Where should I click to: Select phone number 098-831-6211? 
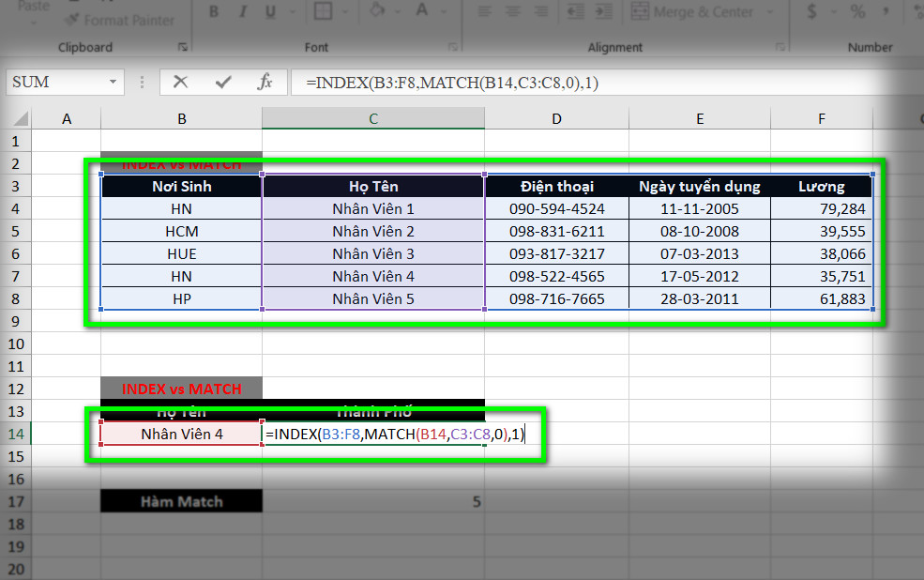(557, 232)
